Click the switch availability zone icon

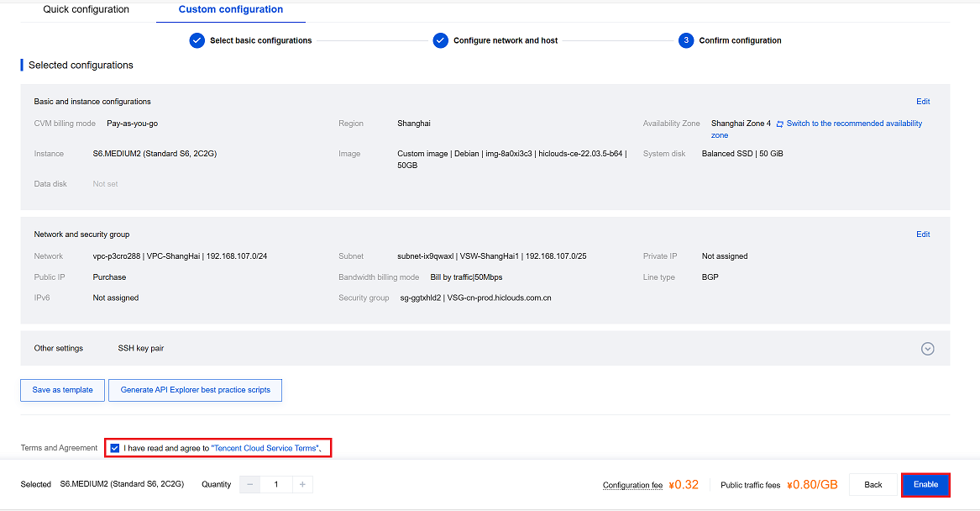(779, 124)
